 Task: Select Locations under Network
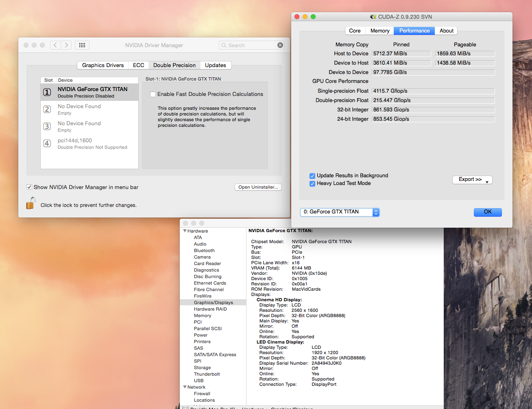point(204,400)
